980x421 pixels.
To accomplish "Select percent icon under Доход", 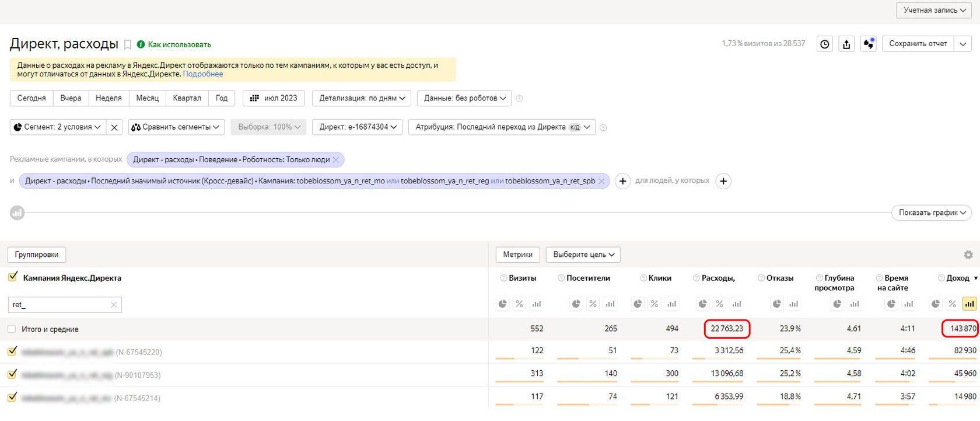I will (952, 304).
